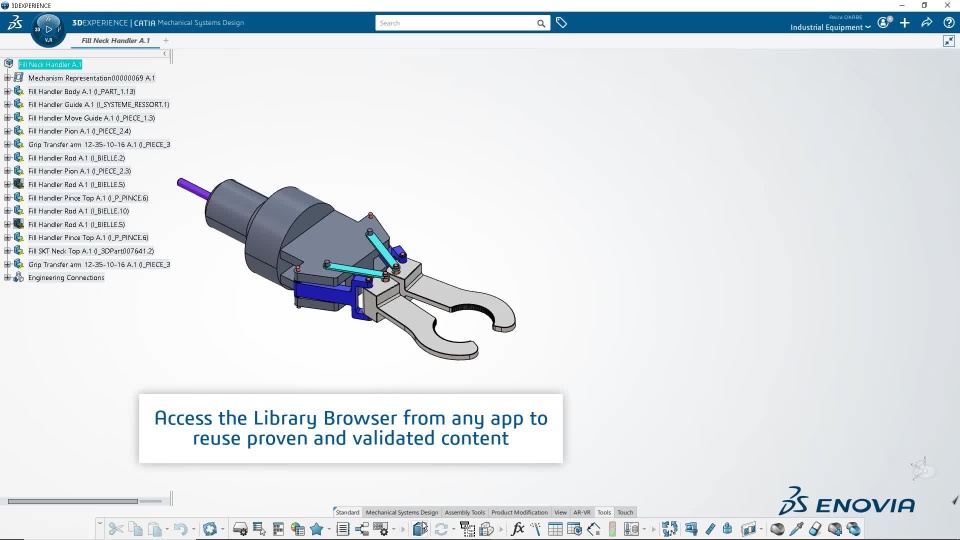Open the bottom toolbar collapse chevron at far left

point(99,522)
